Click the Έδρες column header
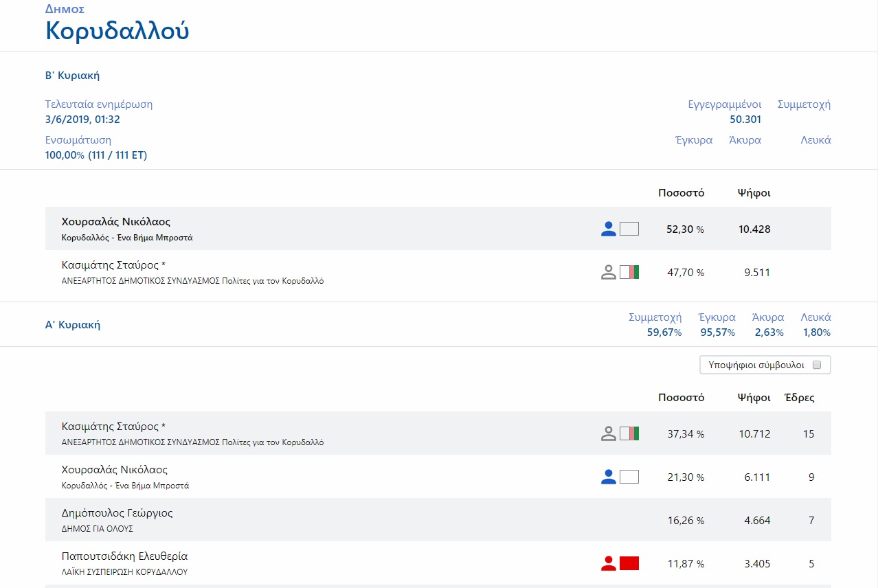Screen dimensions: 878x588 pos(799,397)
